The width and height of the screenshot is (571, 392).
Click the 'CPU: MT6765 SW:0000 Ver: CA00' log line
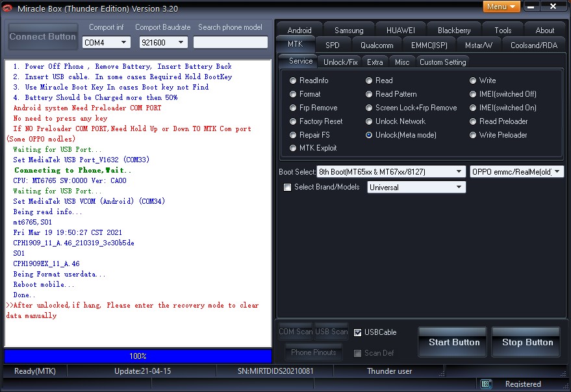(x=70, y=180)
